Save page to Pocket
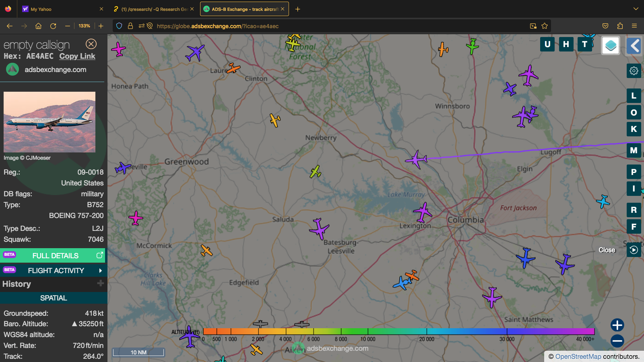 [x=605, y=26]
